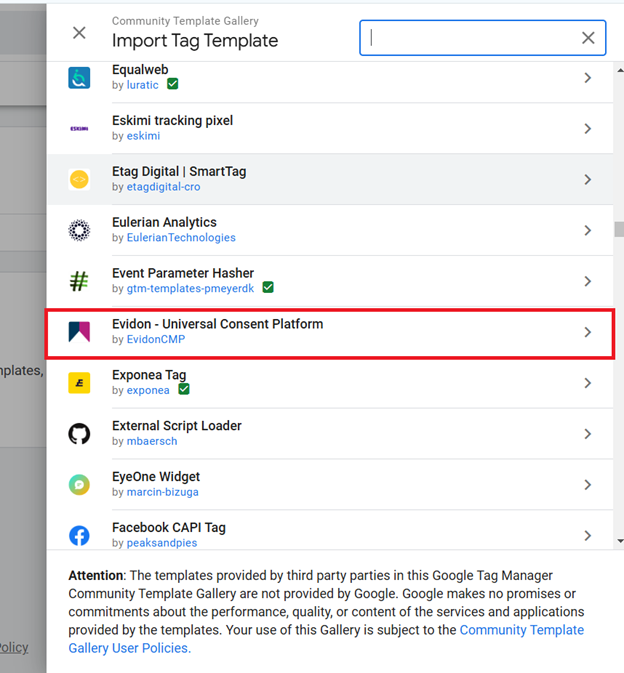The image size is (624, 673).
Task: Visit the EvidonCMP author link
Action: click(x=156, y=339)
